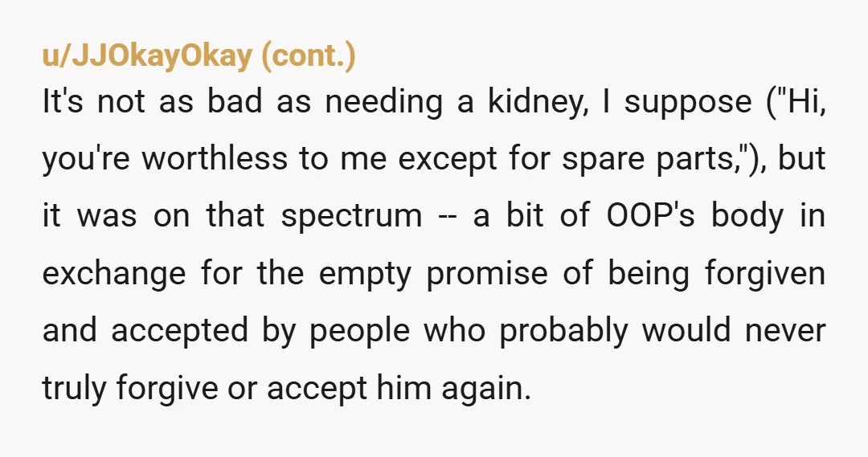This screenshot has height=457, width=868.
Task: Click the "(cont.)" label after the username
Action: 308,56
